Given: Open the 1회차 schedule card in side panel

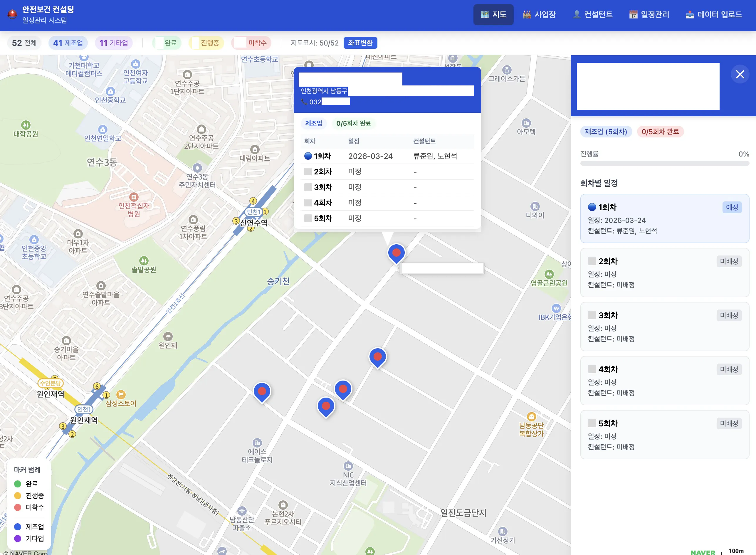Looking at the screenshot, I should 665,218.
